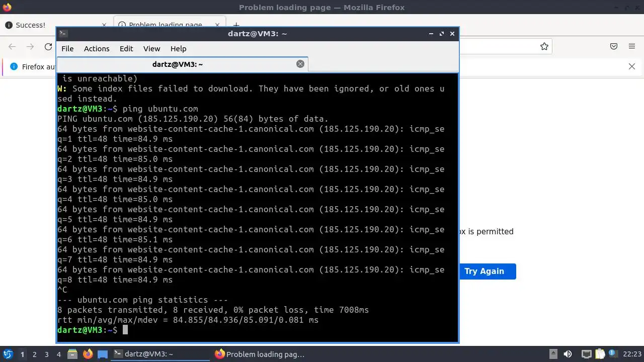Open the View menu in the terminal

click(x=151, y=49)
